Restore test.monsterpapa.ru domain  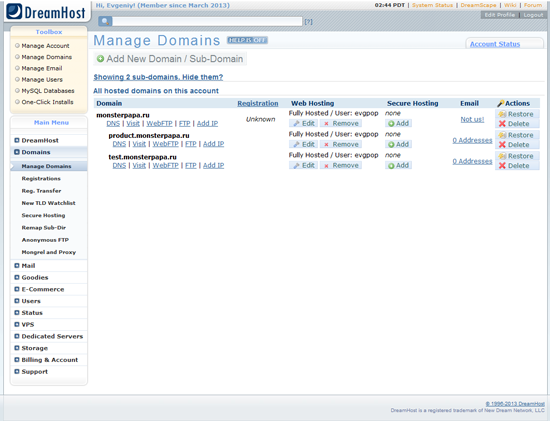click(x=517, y=156)
